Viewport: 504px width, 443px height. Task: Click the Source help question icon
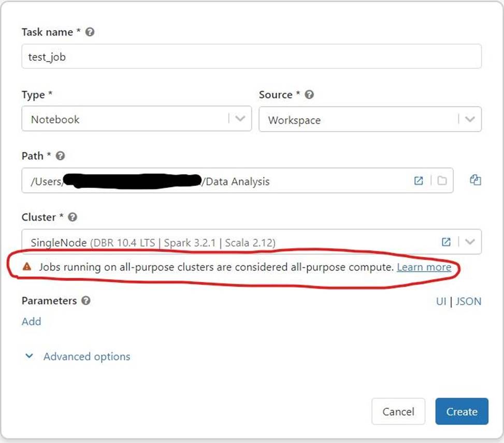(309, 95)
